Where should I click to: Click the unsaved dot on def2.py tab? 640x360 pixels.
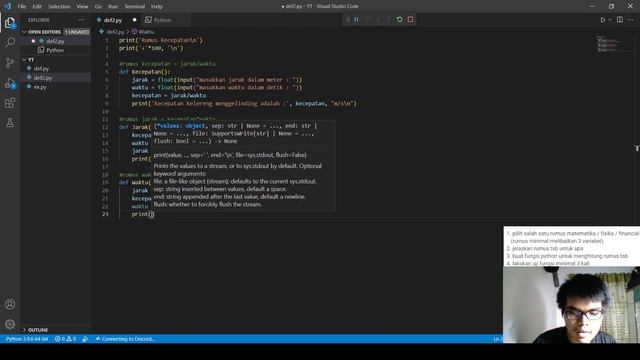click(134, 20)
